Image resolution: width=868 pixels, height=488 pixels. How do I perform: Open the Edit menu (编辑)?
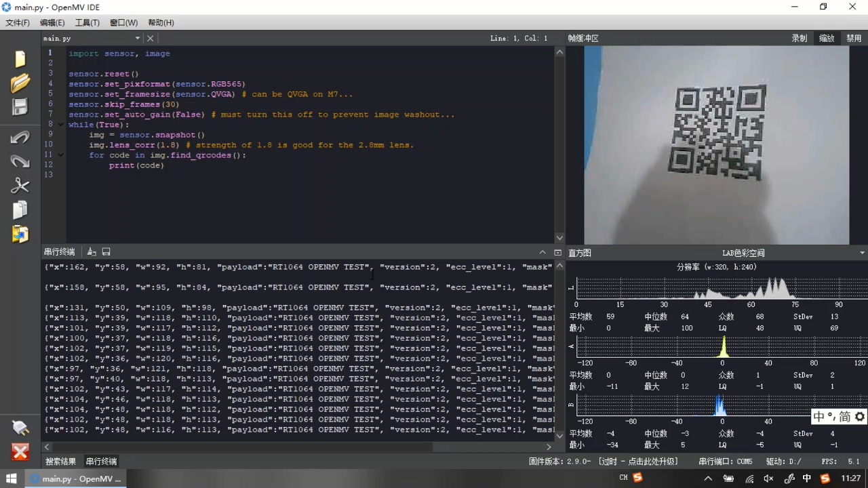[52, 22]
